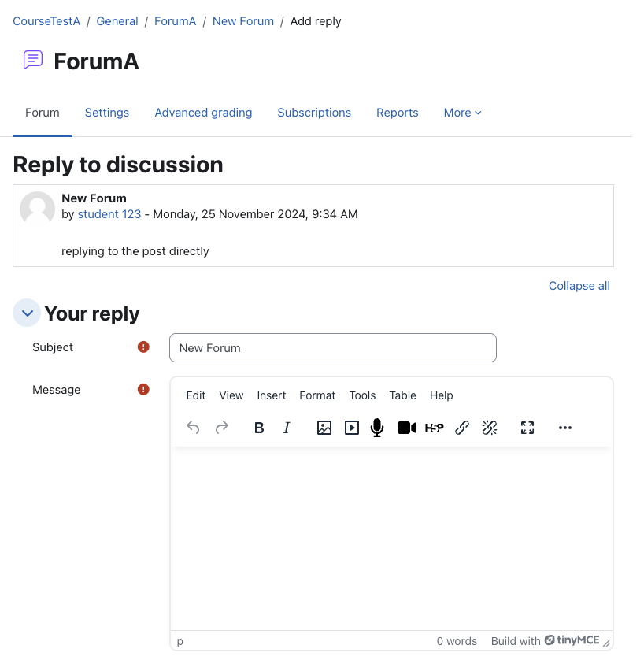This screenshot has height=660, width=644.
Task: Click the insert link chain icon
Action: point(462,428)
